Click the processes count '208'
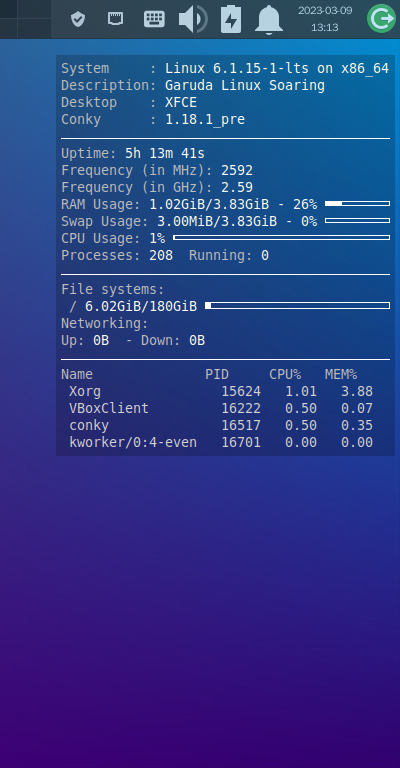Viewport: 400px width, 768px height. pyautogui.click(x=161, y=256)
